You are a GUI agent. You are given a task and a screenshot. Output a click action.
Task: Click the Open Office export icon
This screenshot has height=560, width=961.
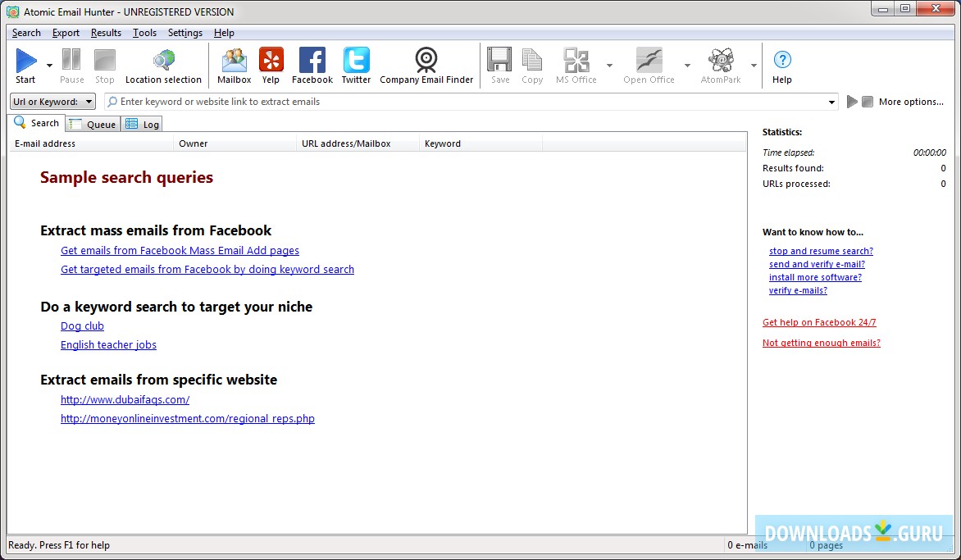tap(649, 60)
